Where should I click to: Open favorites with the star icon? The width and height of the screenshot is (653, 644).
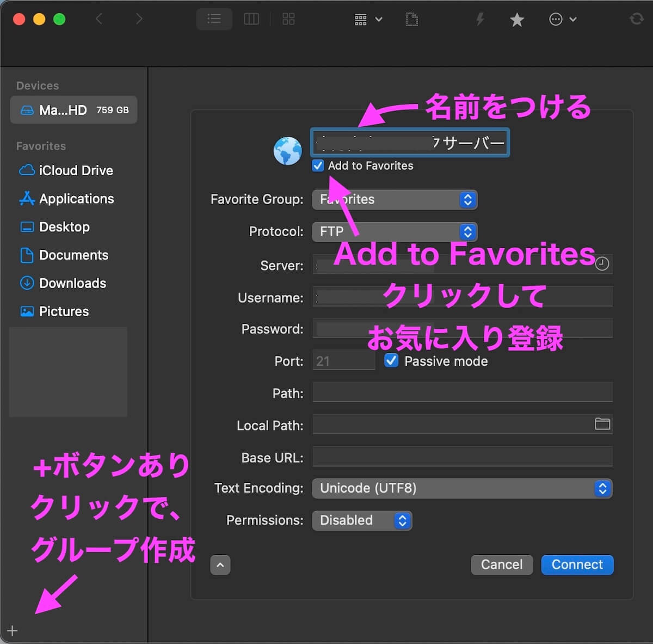517,20
